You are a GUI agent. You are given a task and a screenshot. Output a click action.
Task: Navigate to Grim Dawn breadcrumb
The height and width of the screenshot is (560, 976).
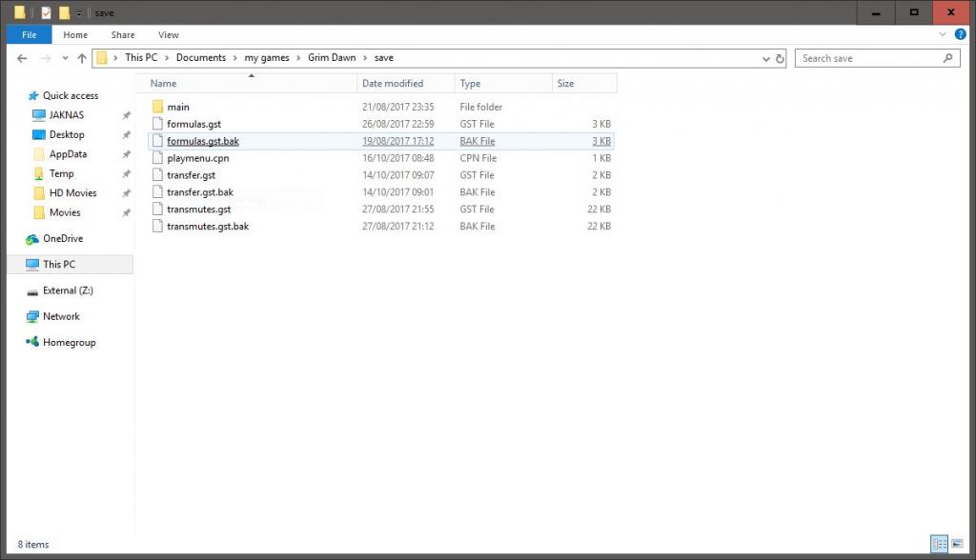point(331,58)
